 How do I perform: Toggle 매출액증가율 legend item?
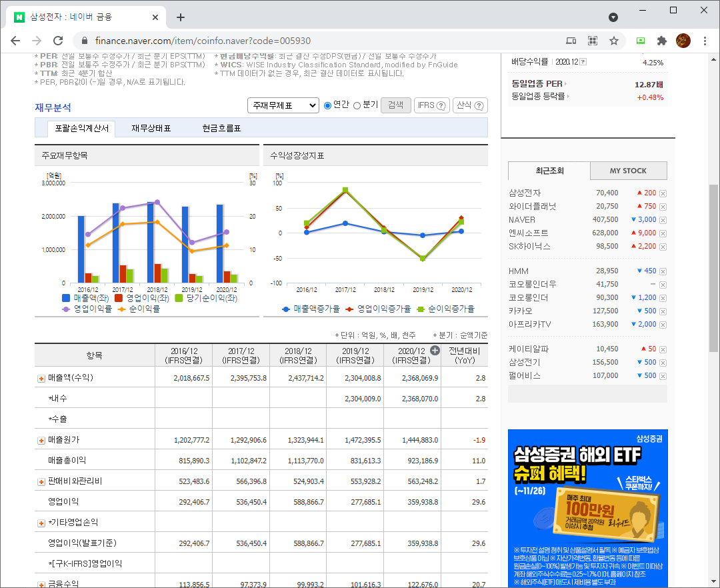click(311, 309)
